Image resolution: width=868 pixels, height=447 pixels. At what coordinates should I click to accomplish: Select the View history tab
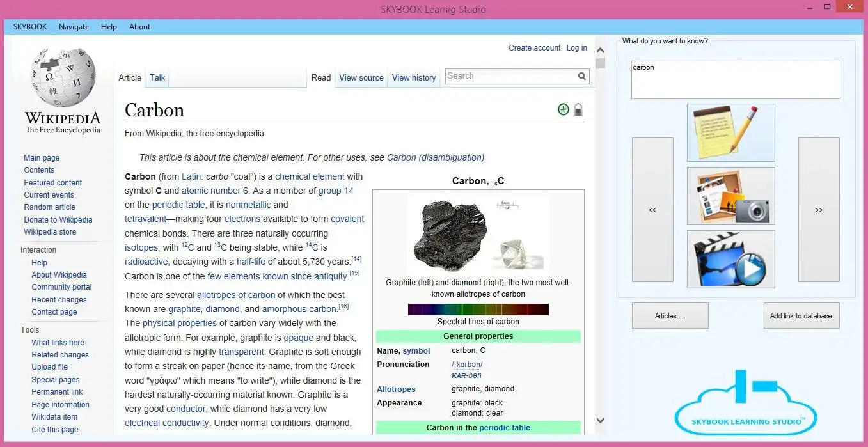click(x=414, y=77)
